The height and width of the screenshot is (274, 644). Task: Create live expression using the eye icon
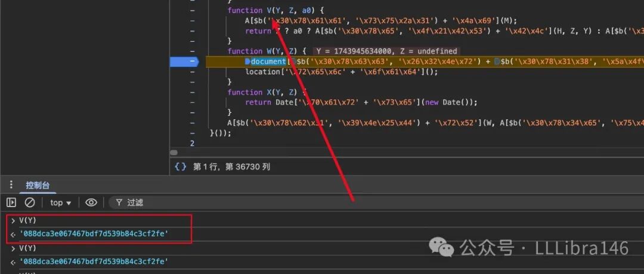[x=91, y=202]
